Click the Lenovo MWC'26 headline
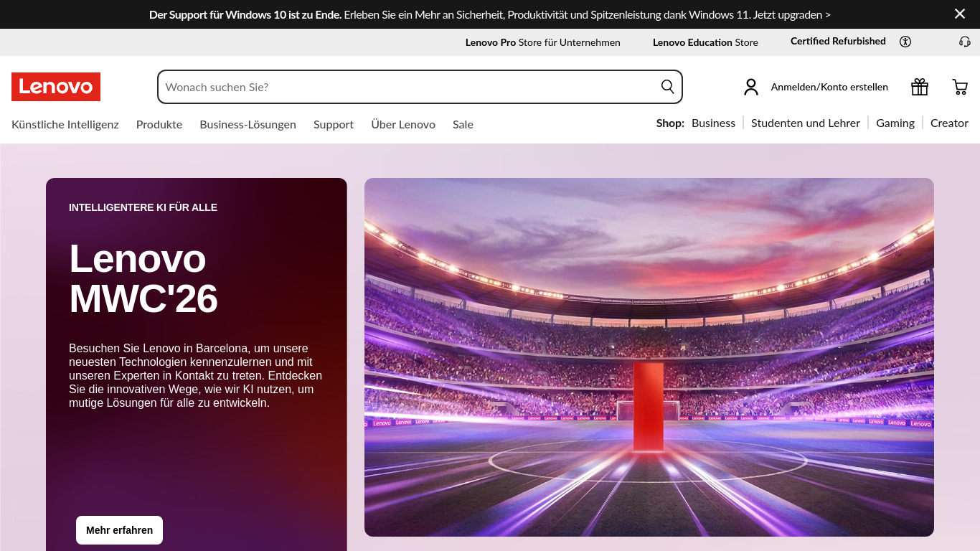This screenshot has height=551, width=980. pyautogui.click(x=143, y=278)
